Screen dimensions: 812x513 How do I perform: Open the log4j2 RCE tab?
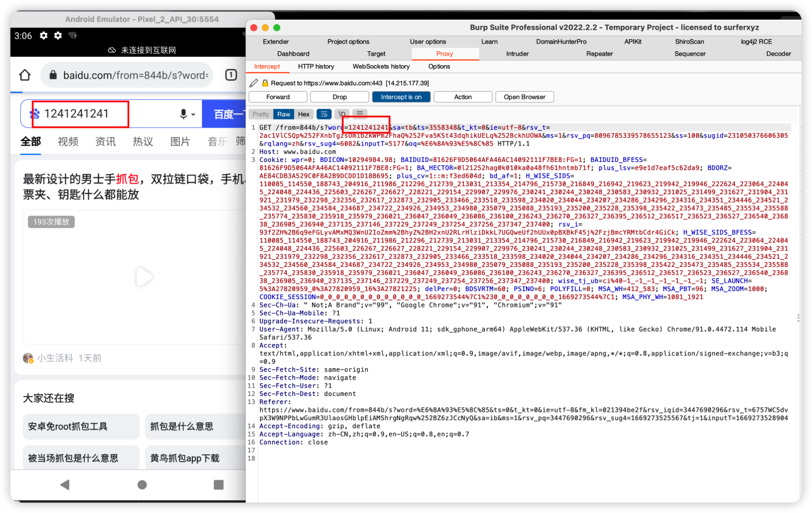click(756, 42)
